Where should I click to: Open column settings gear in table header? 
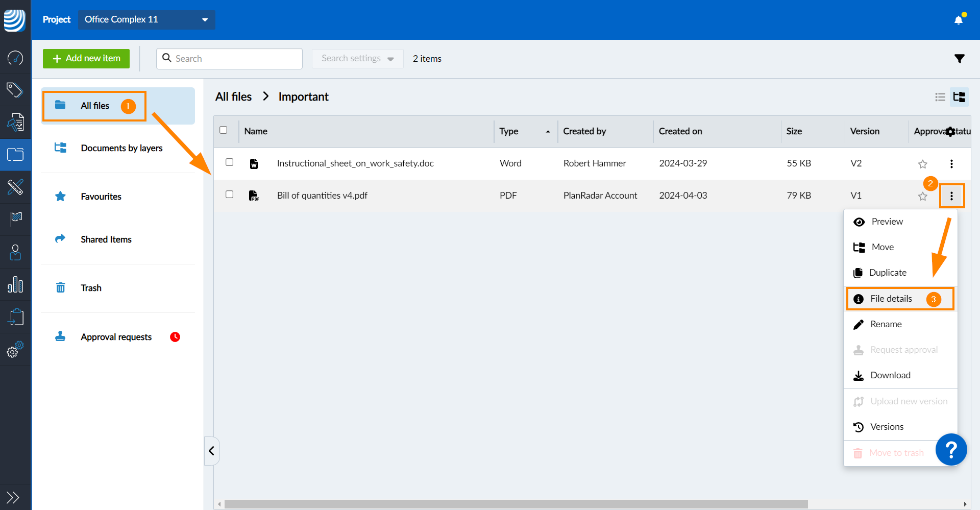(950, 132)
